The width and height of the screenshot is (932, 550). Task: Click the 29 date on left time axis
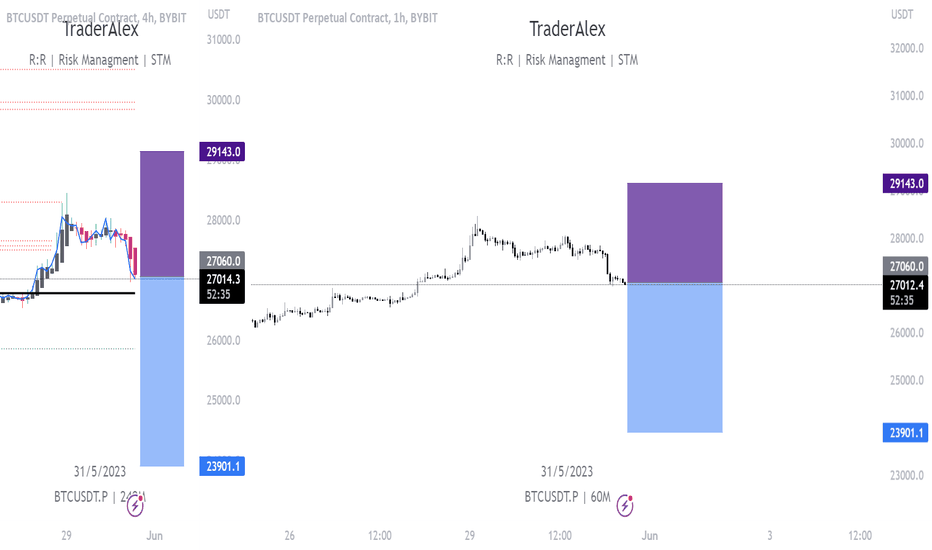pos(67,535)
